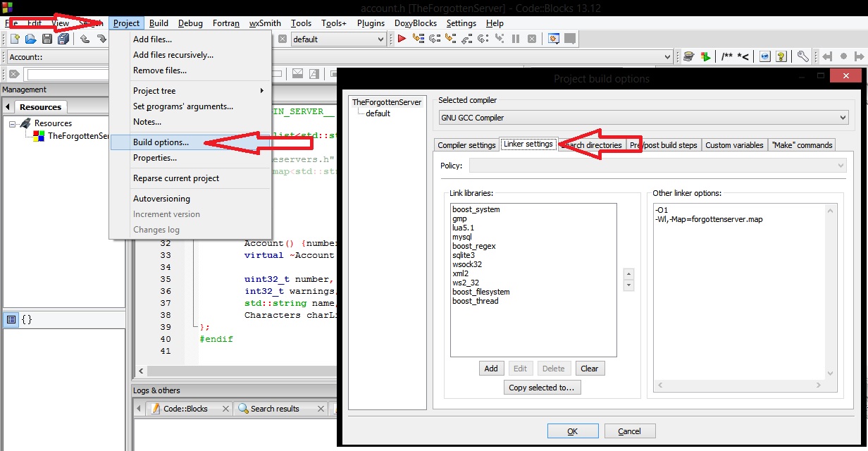Click the Redo arrow icon
Image resolution: width=868 pixels, height=451 pixels.
(101, 39)
